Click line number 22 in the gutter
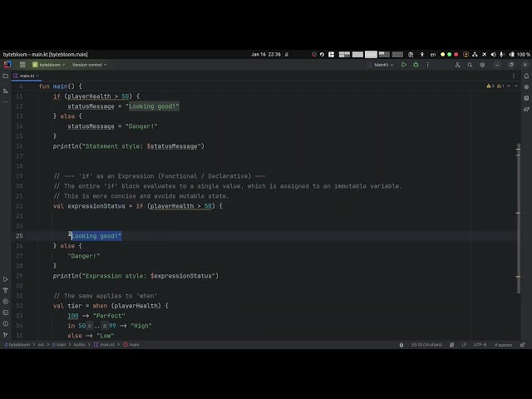 point(19,206)
